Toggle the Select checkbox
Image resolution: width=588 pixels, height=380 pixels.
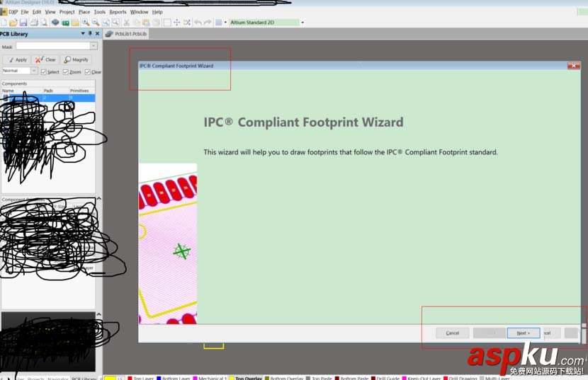click(x=44, y=72)
